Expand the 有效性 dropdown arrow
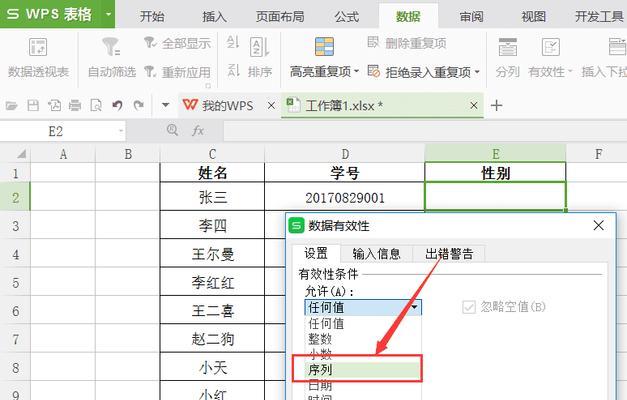Image resolution: width=627 pixels, height=400 pixels. point(570,72)
